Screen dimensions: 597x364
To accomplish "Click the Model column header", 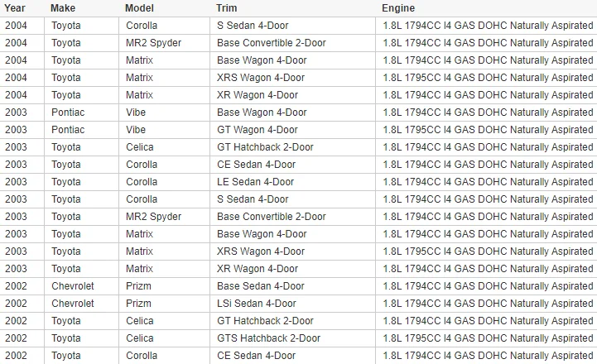I will coord(139,7).
